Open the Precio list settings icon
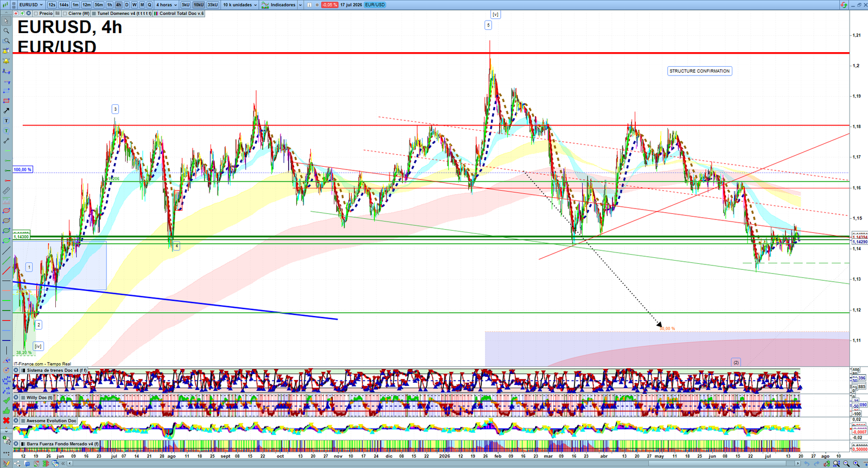 click(x=58, y=13)
